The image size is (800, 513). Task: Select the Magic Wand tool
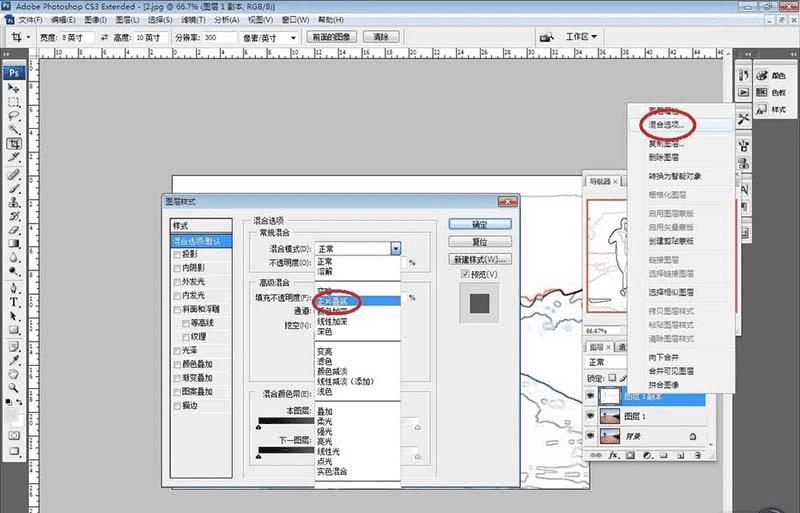coord(14,130)
